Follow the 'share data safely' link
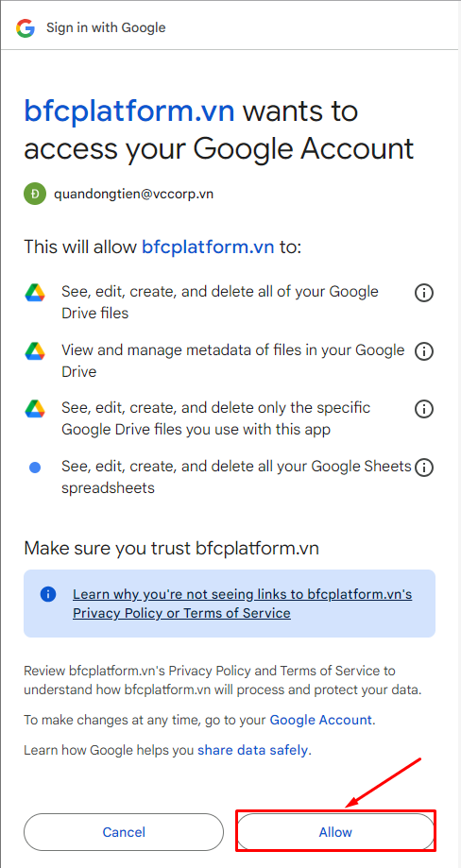The height and width of the screenshot is (868, 461). point(252,750)
